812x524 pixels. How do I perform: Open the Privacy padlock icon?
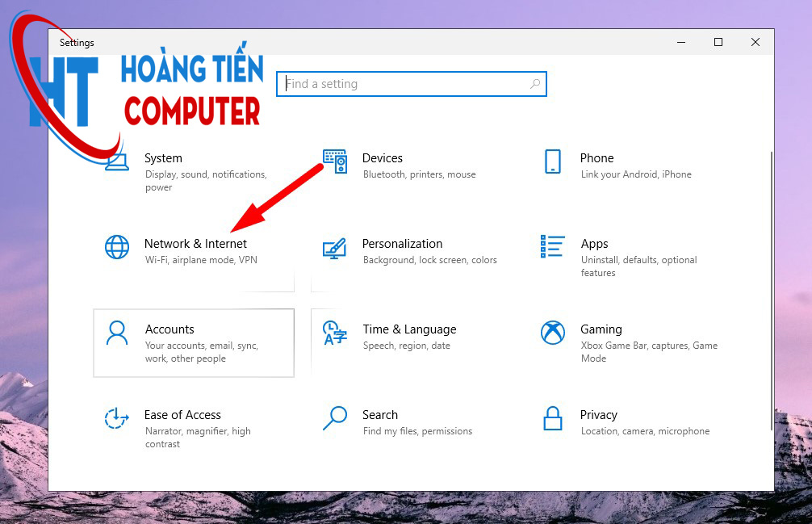point(553,418)
